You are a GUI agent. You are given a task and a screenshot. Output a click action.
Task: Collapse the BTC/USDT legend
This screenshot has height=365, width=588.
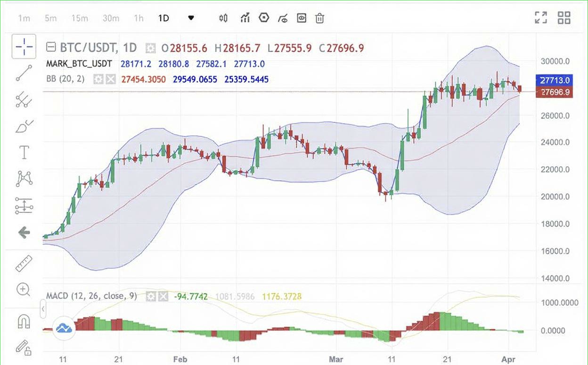click(51, 48)
